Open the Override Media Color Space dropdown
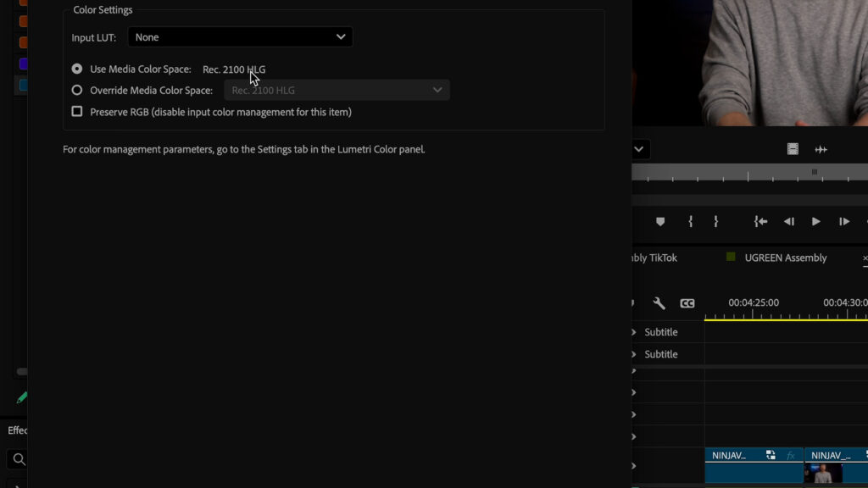 tap(337, 90)
